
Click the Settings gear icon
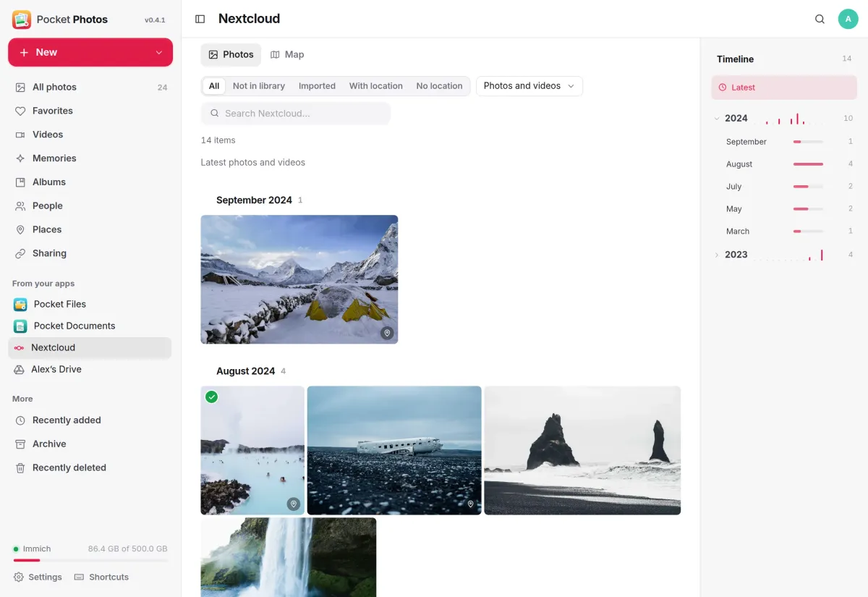click(x=19, y=577)
